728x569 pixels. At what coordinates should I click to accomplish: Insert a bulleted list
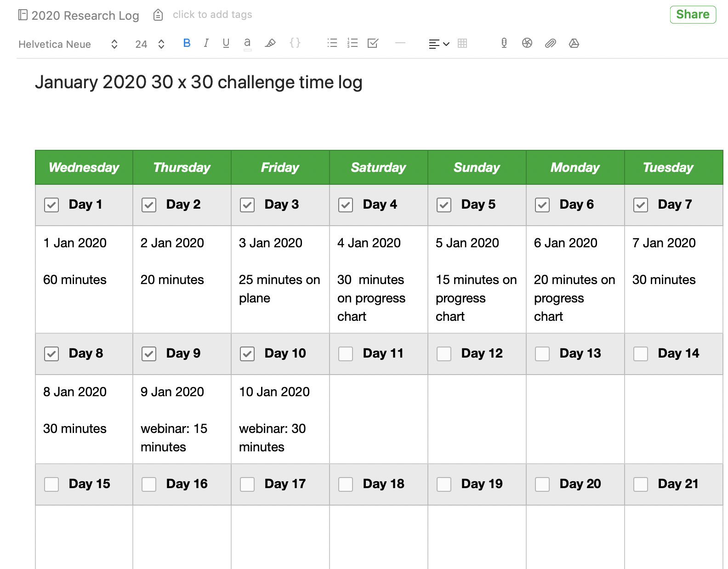332,43
